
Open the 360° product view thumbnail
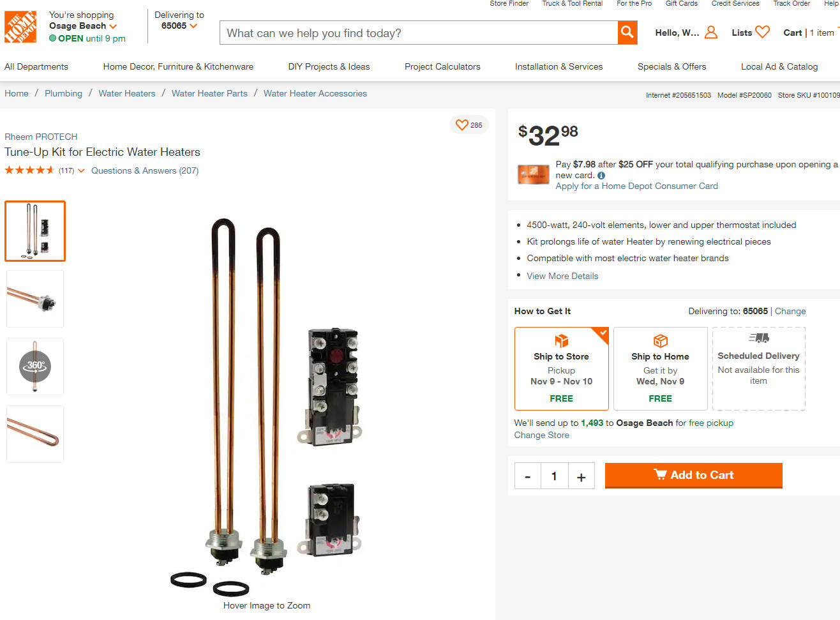(35, 367)
